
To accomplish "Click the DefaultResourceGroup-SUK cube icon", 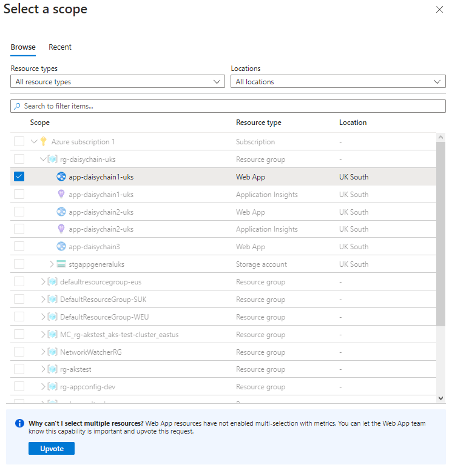I will [x=52, y=299].
